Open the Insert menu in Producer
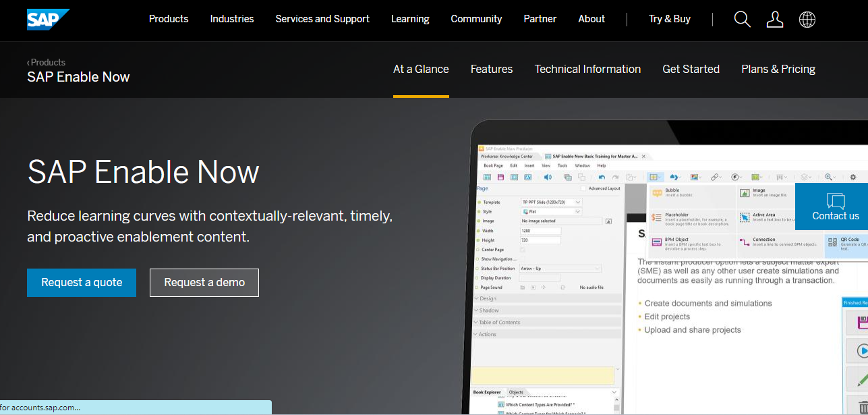This screenshot has width=868, height=415. tap(529, 165)
